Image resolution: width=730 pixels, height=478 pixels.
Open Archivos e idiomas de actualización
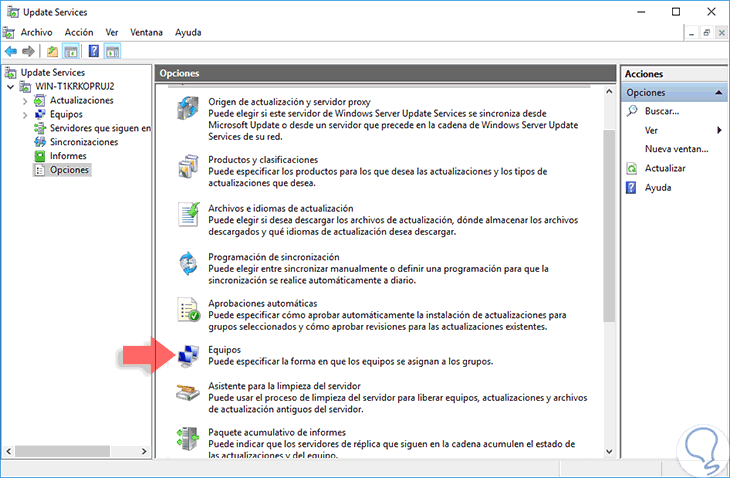(x=281, y=209)
